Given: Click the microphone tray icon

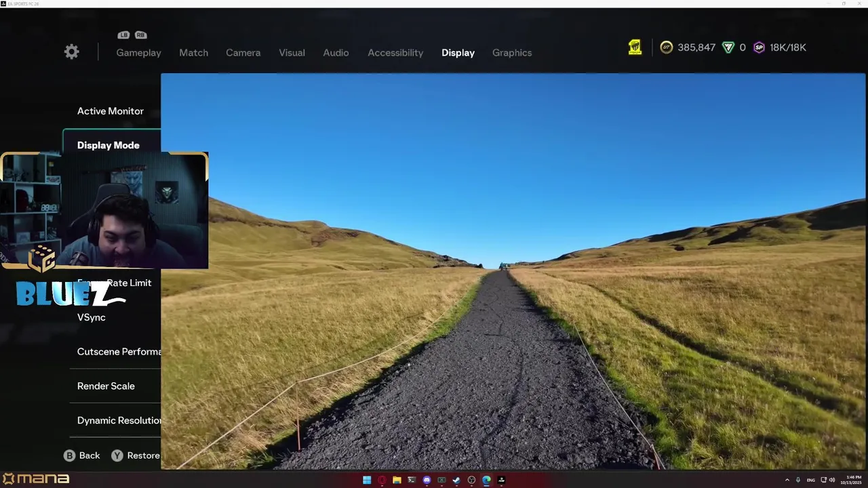Looking at the screenshot, I should (798, 480).
